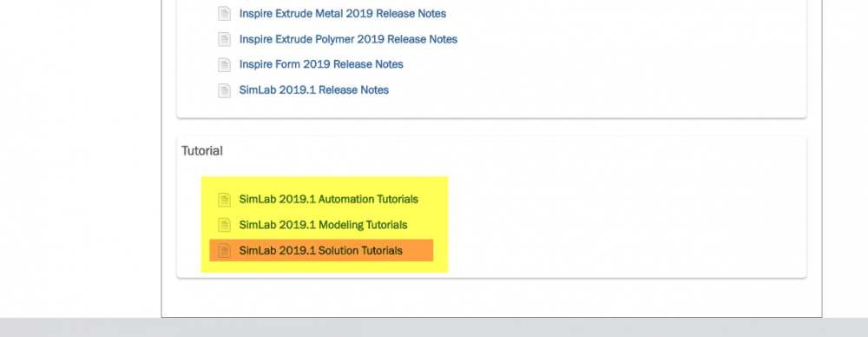868x337 pixels.
Task: Click the document icon beside SimLab 2019.1 Release Notes
Action: coord(224,90)
